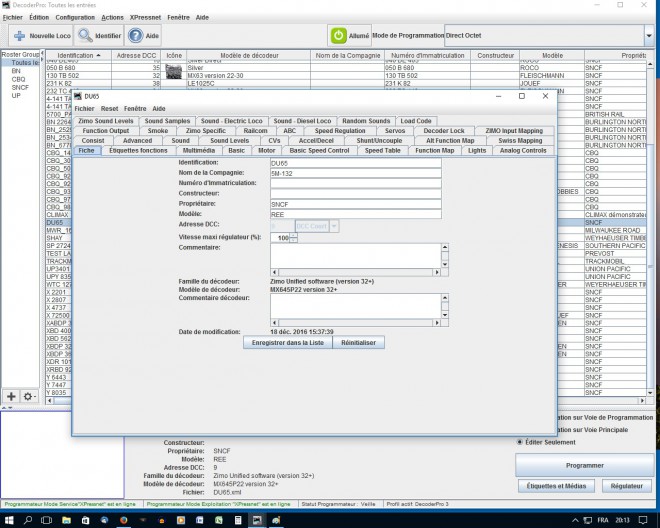Open Fichier menu in DecoderPro main window
The image size is (660, 528).
pyautogui.click(x=13, y=18)
